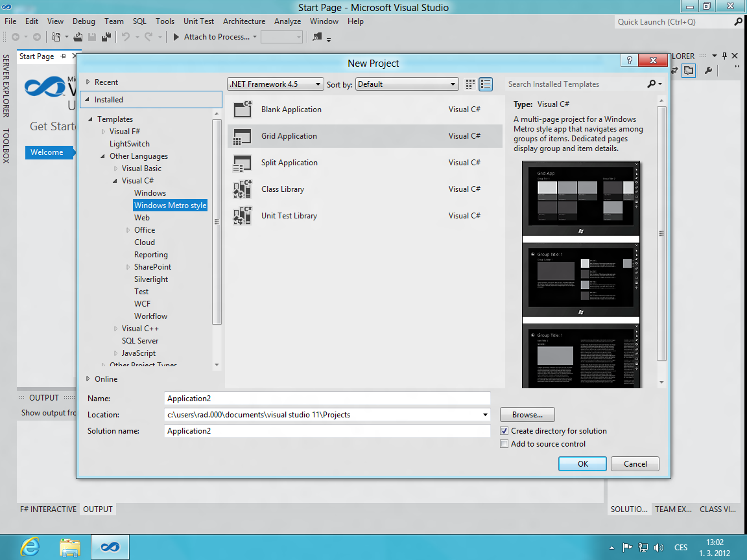747x560 pixels.
Task: Open the Location path dropdown arrow
Action: (485, 415)
